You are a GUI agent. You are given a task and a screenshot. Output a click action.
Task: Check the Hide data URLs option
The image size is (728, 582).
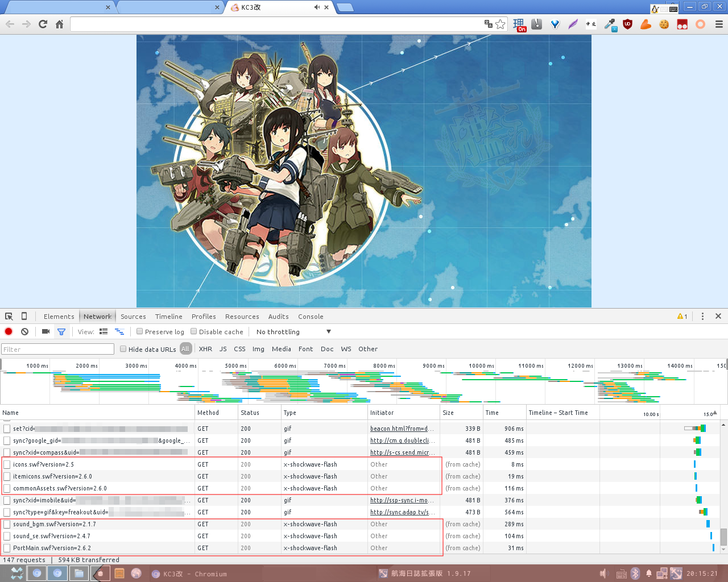123,349
